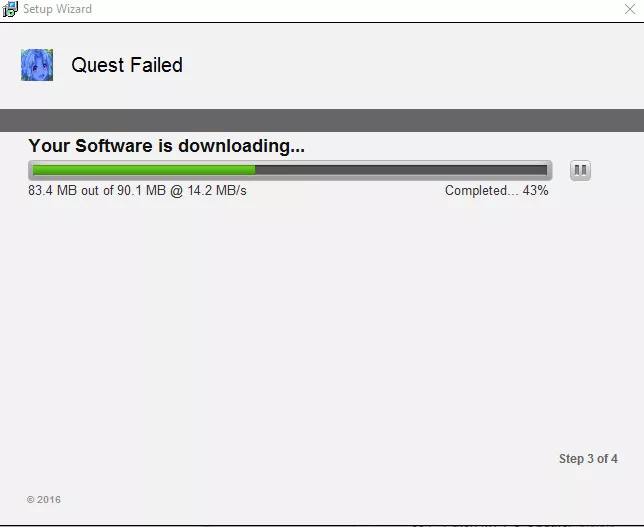Image resolution: width=644 pixels, height=527 pixels.
Task: Click the 14.2 MB/s download speed text
Action: pyautogui.click(x=217, y=191)
